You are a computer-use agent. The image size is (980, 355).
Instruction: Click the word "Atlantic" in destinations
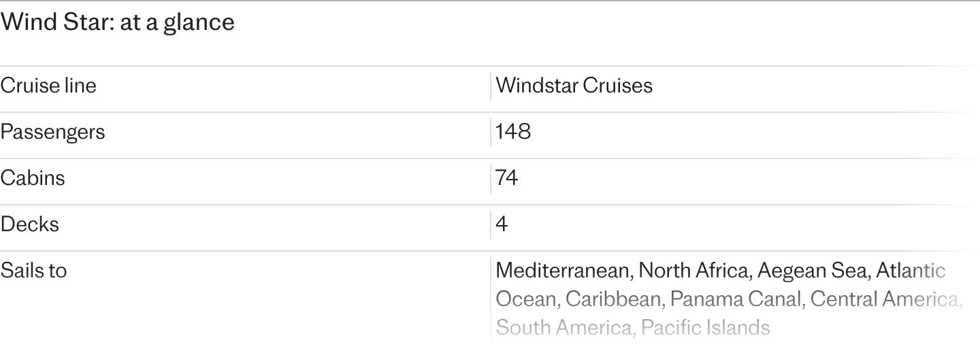click(911, 271)
